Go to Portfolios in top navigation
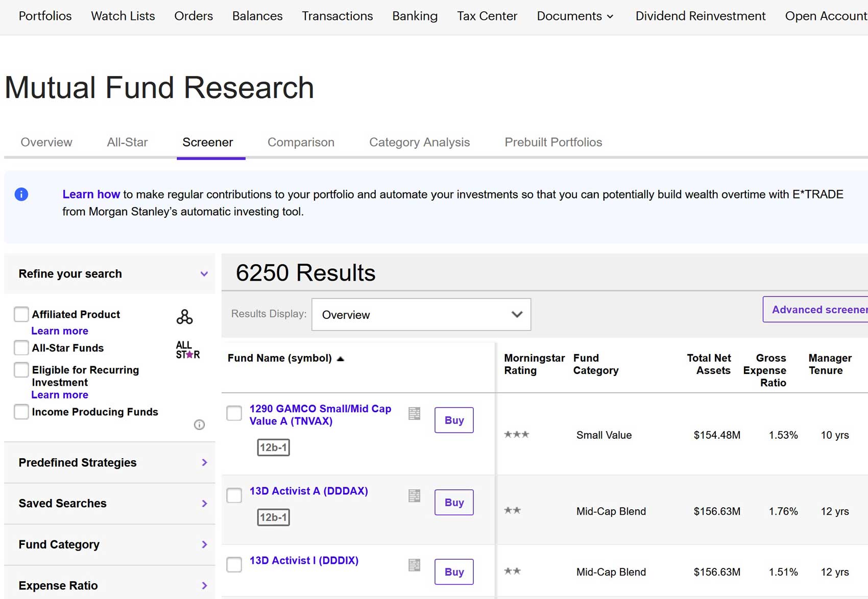 tap(45, 16)
